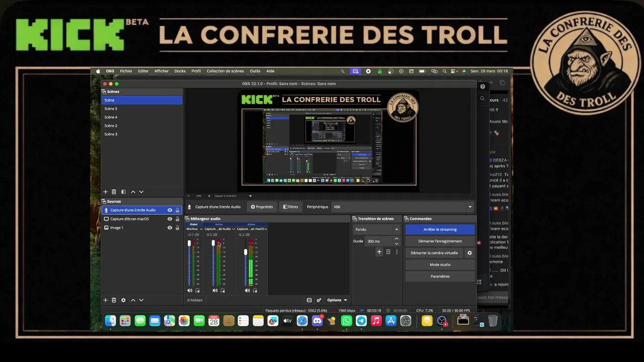Image resolution: width=644 pixels, height=362 pixels.
Task: Expand Capture ...ée Audio channel dropdown
Action: coord(233,229)
